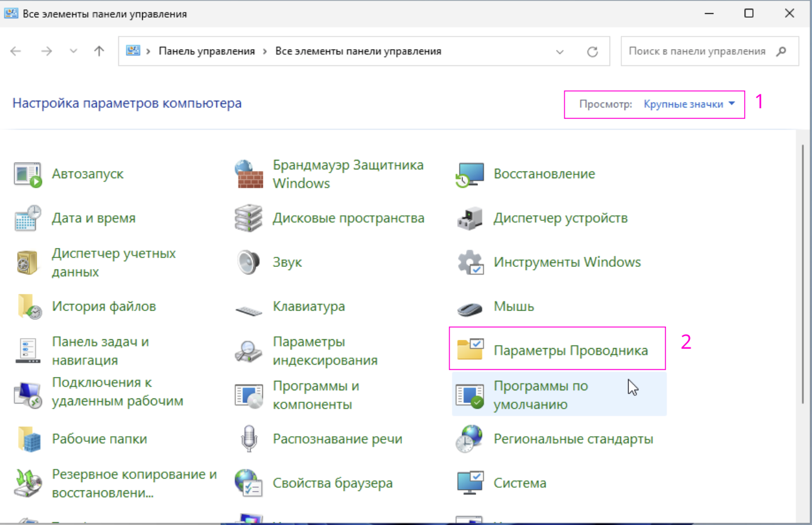Click Резервное копирование и восстановление icon
The height and width of the screenshot is (525, 812).
pyautogui.click(x=28, y=483)
